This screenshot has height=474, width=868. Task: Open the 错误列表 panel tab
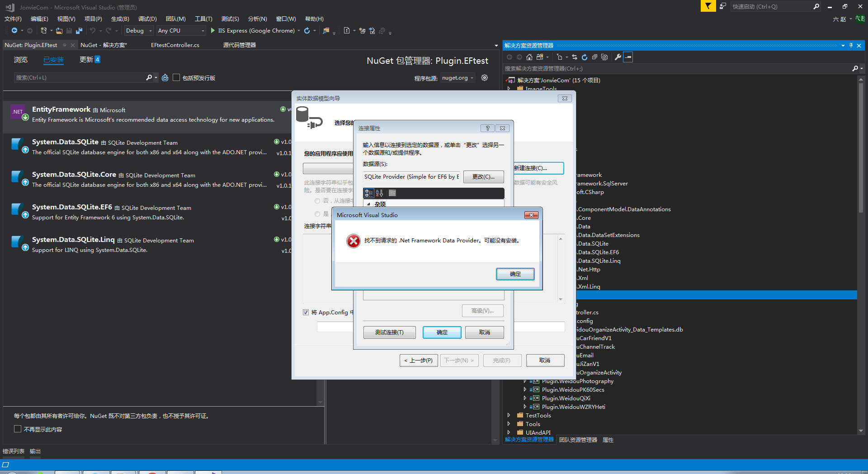pos(14,451)
